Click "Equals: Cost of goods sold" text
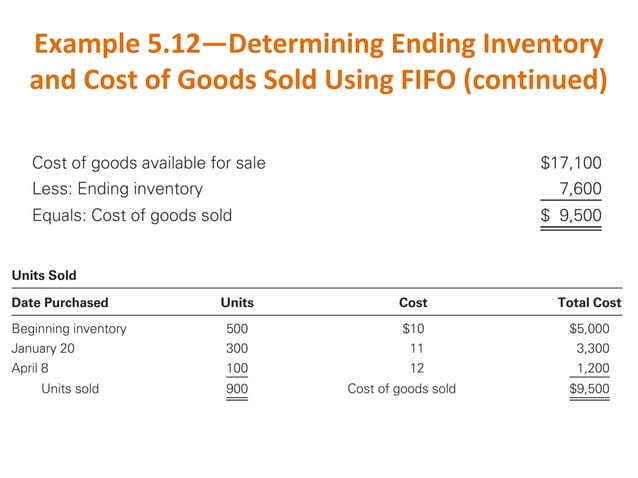Screen dimensions: 638x478 [x=132, y=214]
